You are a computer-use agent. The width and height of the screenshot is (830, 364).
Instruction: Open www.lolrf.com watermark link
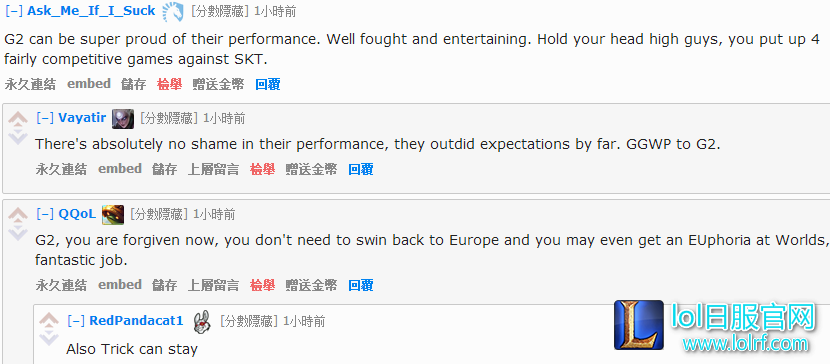click(745, 343)
